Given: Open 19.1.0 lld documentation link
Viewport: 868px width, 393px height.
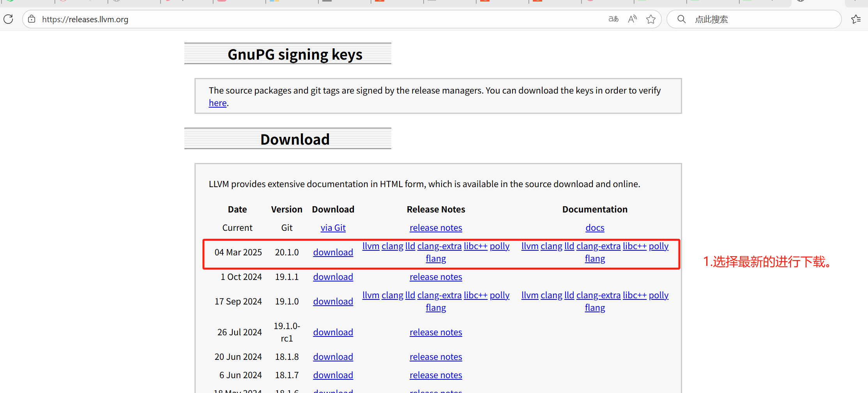Looking at the screenshot, I should (x=569, y=295).
